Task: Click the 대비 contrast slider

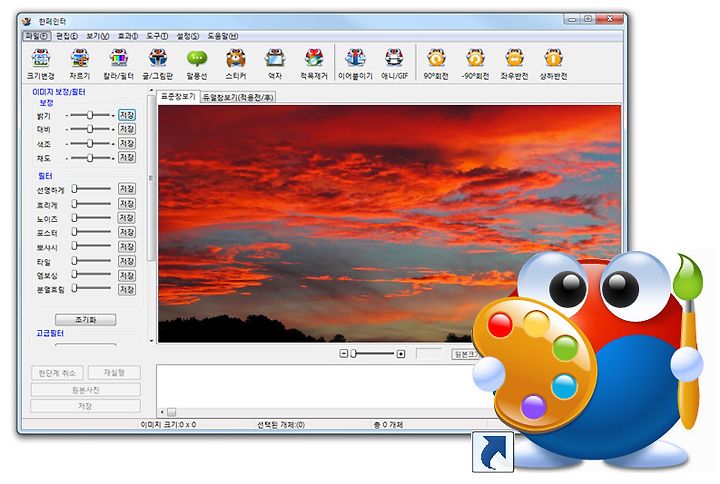Action: [x=90, y=129]
